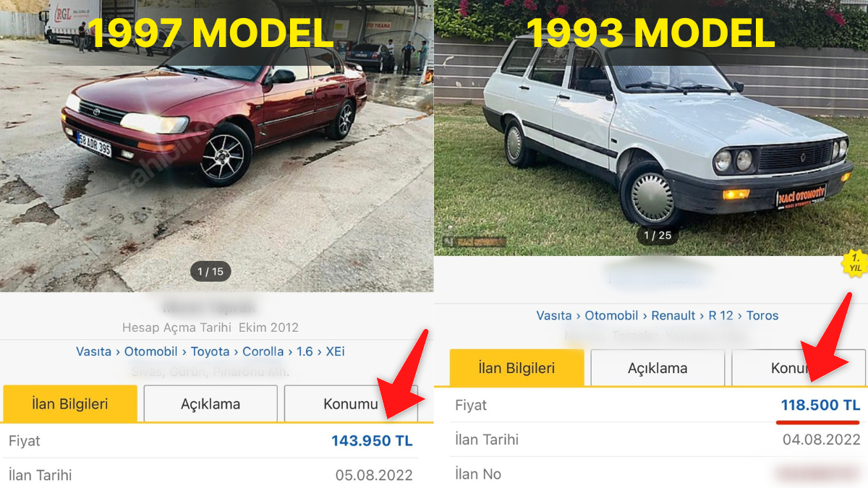Open the Konumu tab under the Toyota listing
This screenshot has width=868, height=488.
[x=351, y=403]
